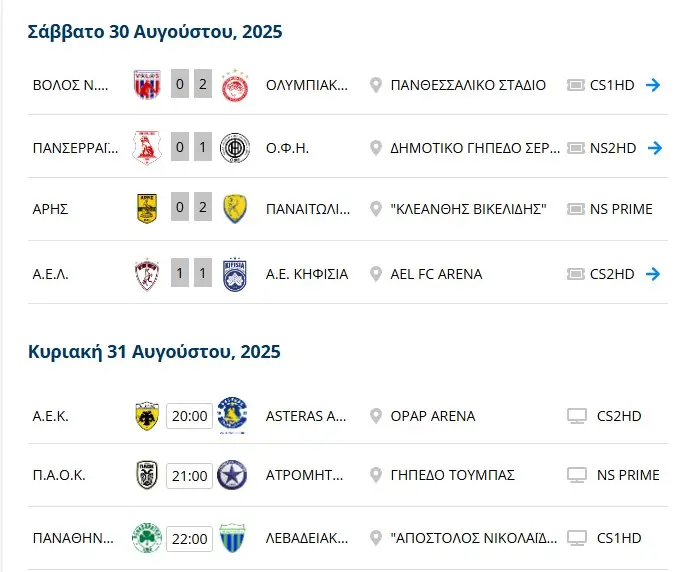Click the Levadiakos team name
Viewport: 692px width, 572px height.
tap(307, 539)
